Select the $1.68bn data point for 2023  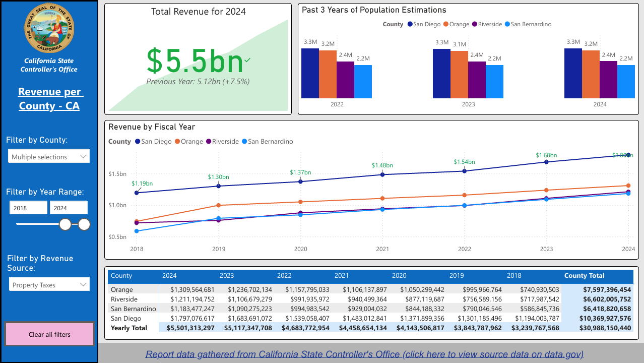coord(546,162)
